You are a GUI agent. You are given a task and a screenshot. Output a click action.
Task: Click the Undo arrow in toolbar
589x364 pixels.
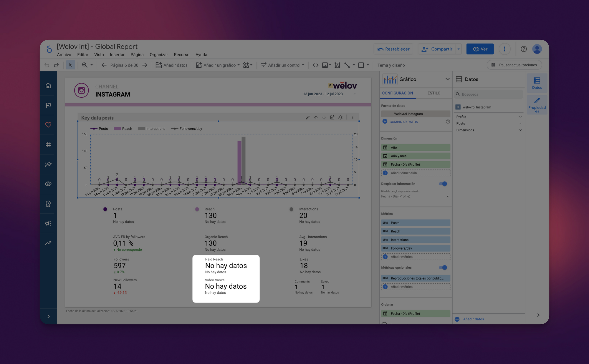point(47,65)
